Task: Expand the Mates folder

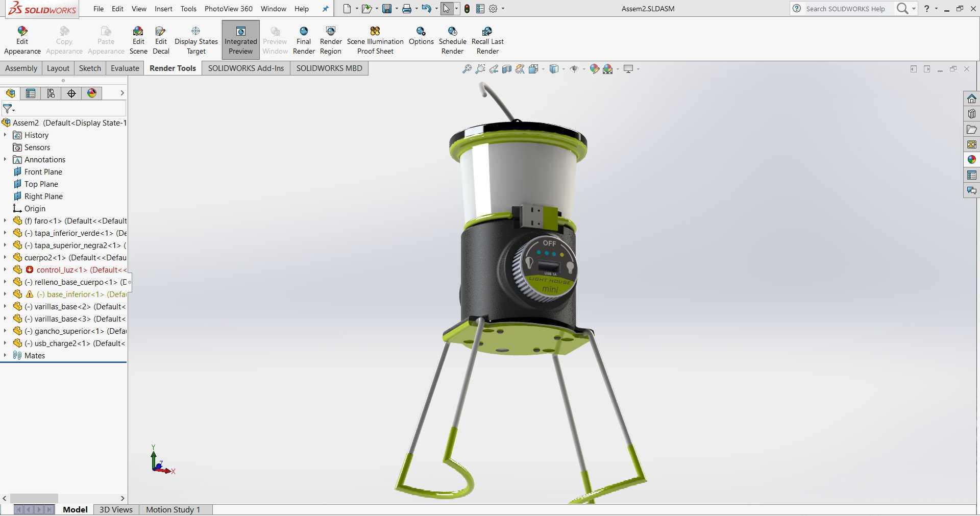Action: pyautogui.click(x=5, y=355)
